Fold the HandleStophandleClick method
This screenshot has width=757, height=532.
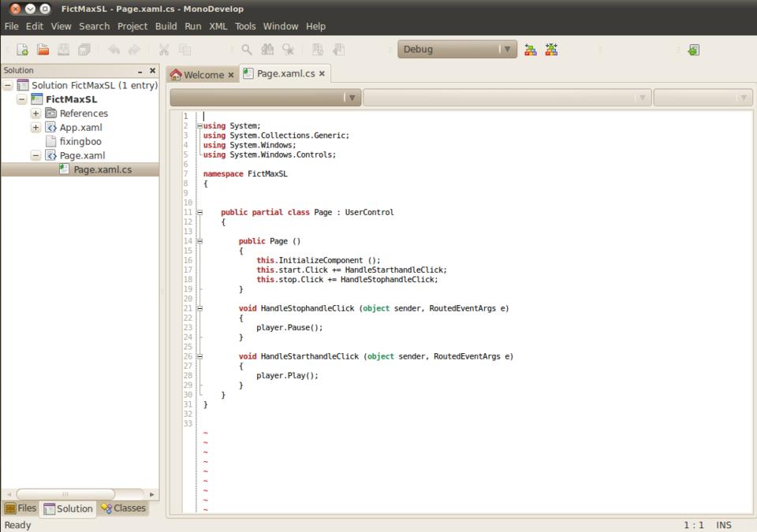pyautogui.click(x=200, y=309)
